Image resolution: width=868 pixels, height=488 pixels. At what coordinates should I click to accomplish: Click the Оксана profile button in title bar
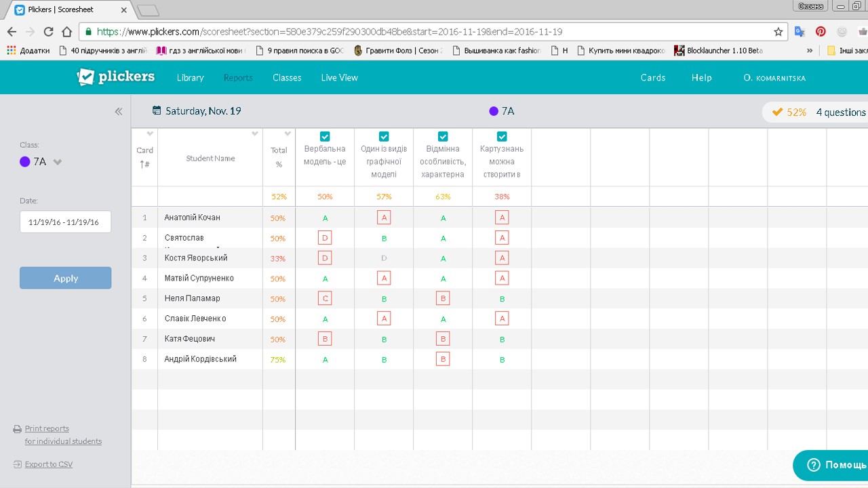pyautogui.click(x=811, y=6)
